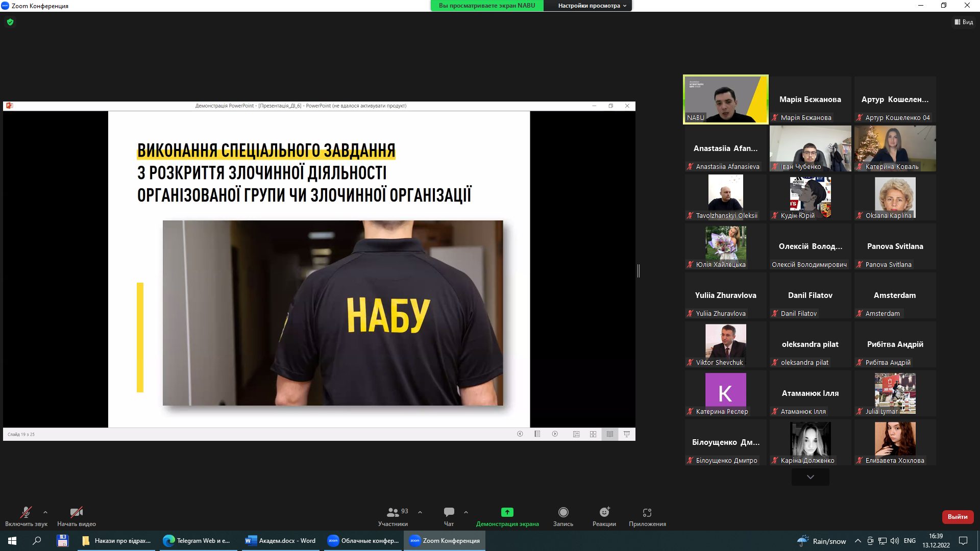Viewport: 980px width, 551px height.
Task: Unmute your microphone
Action: pos(26,512)
